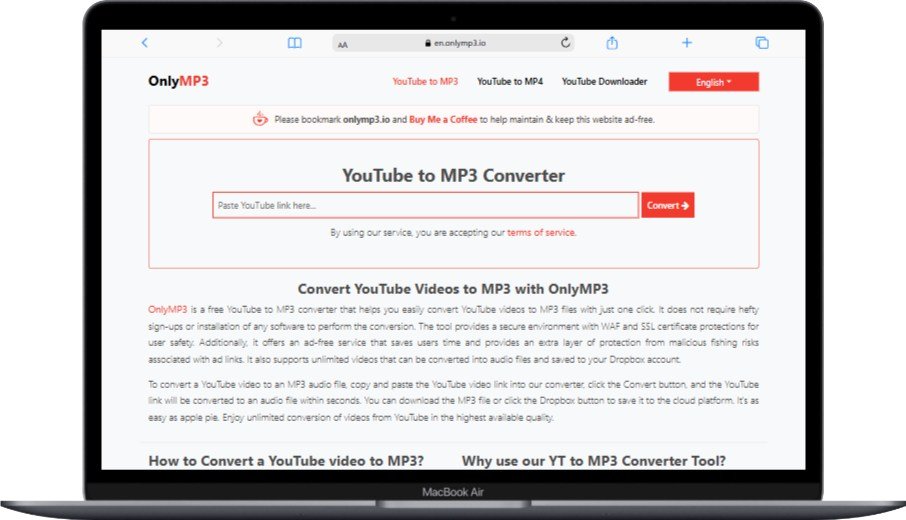Click the browser forward arrow

coord(219,43)
